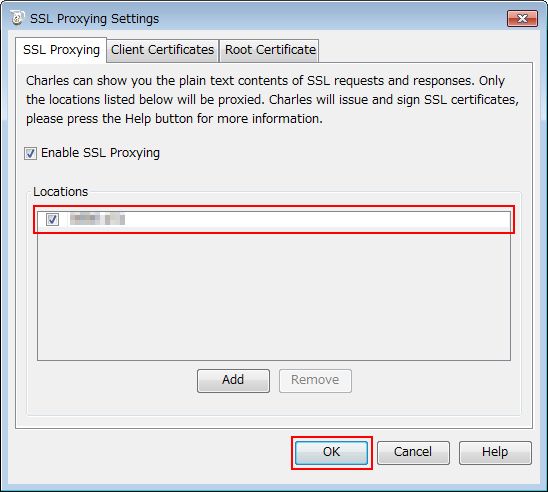Click the Remove button

point(315,381)
